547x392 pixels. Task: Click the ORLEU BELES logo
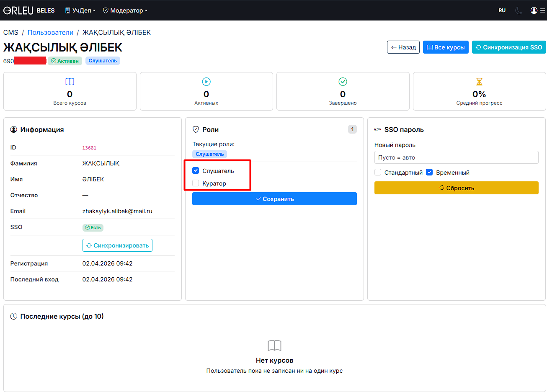click(29, 10)
